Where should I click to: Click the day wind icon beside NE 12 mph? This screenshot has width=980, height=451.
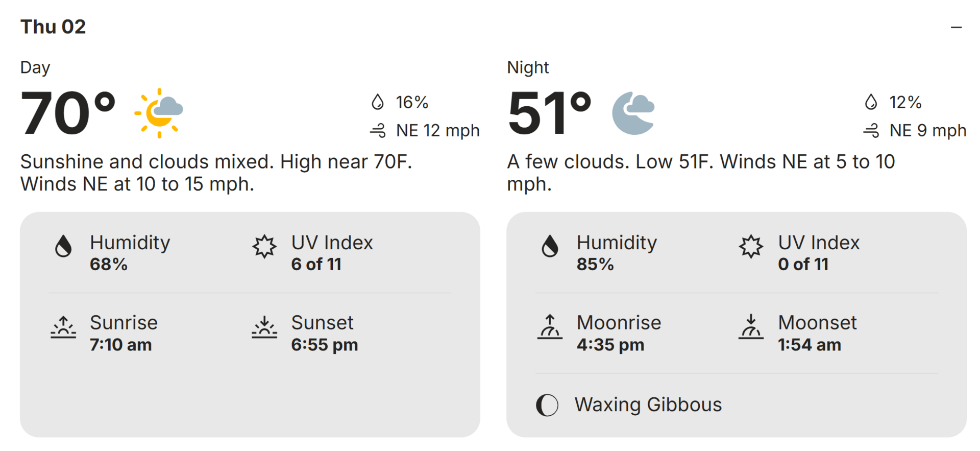(378, 131)
